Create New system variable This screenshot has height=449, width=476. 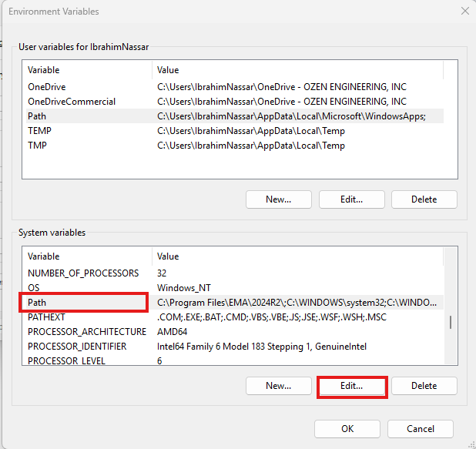pos(278,385)
